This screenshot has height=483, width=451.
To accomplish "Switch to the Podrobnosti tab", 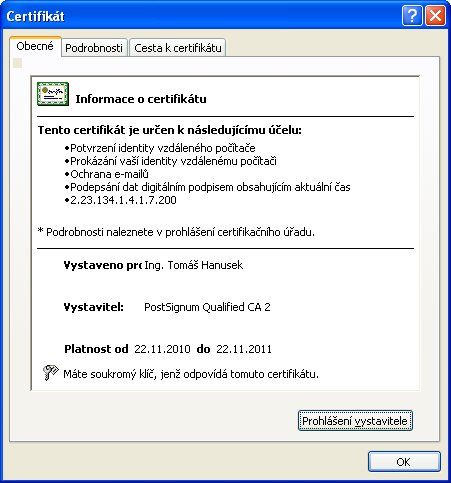I will pos(94,48).
